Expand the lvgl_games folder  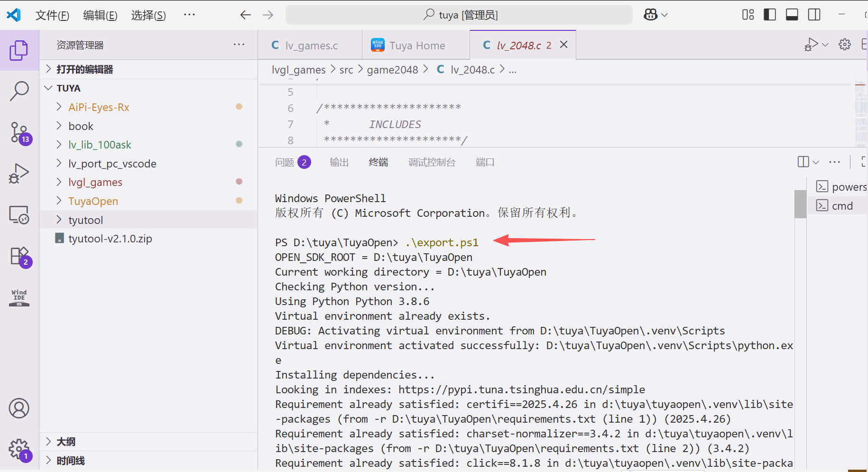click(148, 182)
